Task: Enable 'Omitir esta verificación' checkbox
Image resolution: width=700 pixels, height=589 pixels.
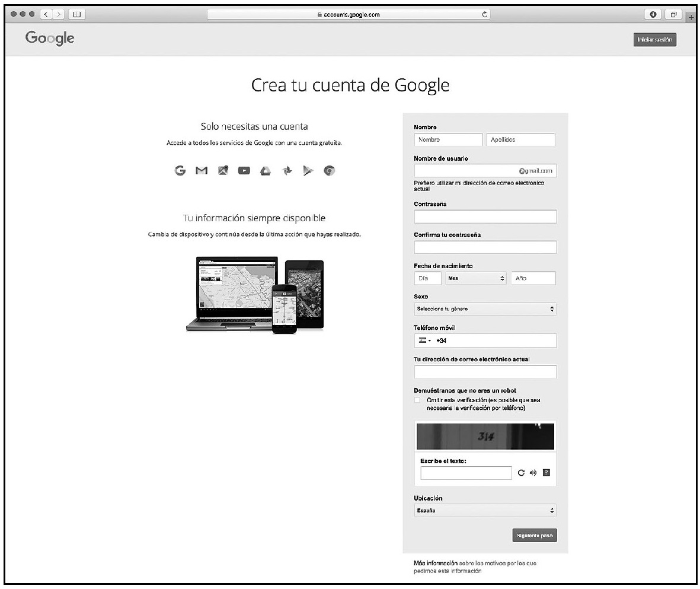Action: [x=418, y=401]
